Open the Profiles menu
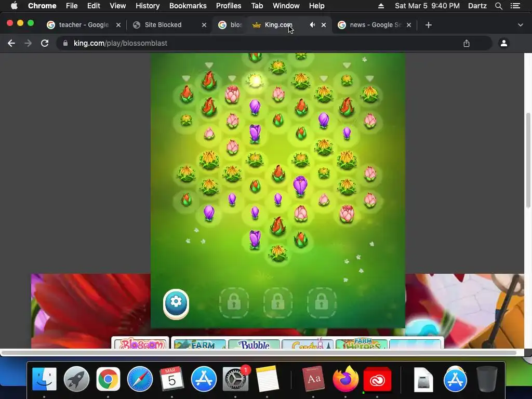532x399 pixels. pyautogui.click(x=229, y=6)
